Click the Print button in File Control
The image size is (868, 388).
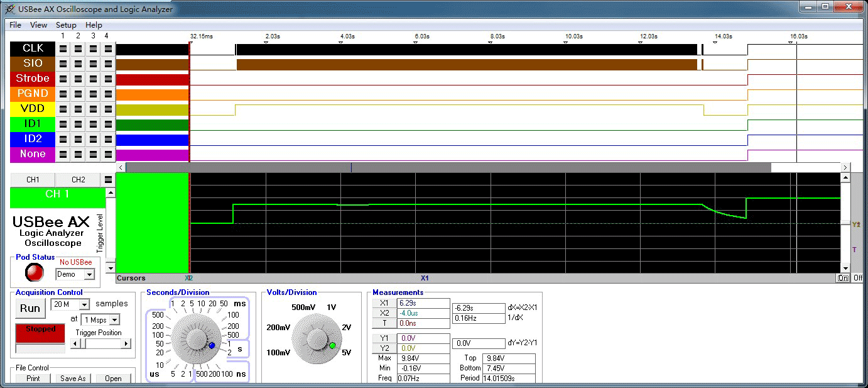[x=33, y=379]
